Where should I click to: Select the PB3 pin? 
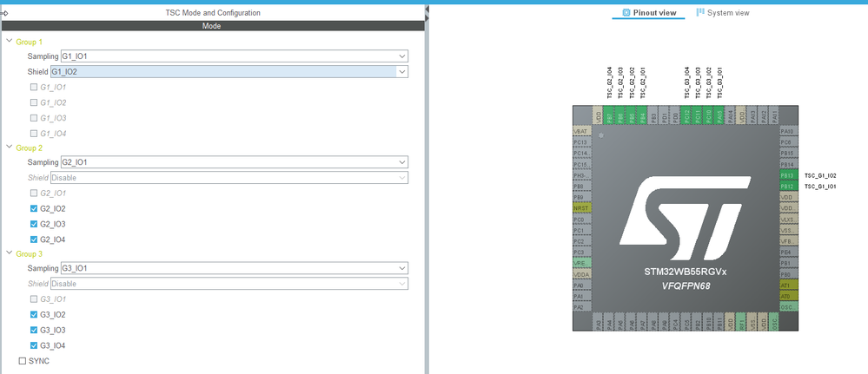(x=653, y=115)
